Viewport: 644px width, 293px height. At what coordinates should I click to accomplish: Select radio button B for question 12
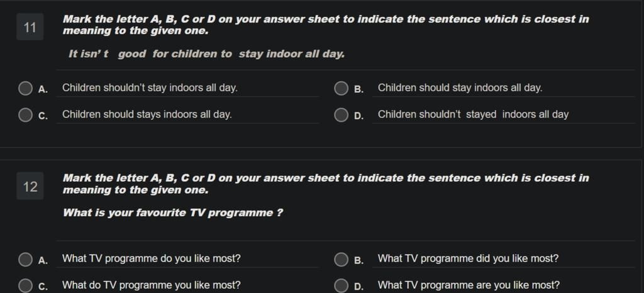[341, 259]
